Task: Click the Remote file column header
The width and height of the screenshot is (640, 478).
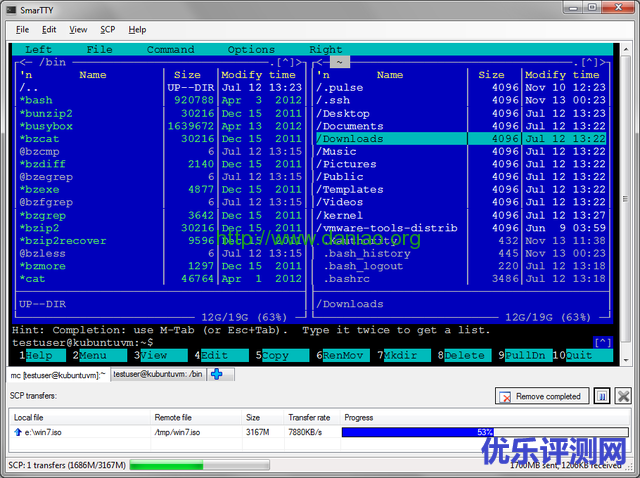Action: 173,418
